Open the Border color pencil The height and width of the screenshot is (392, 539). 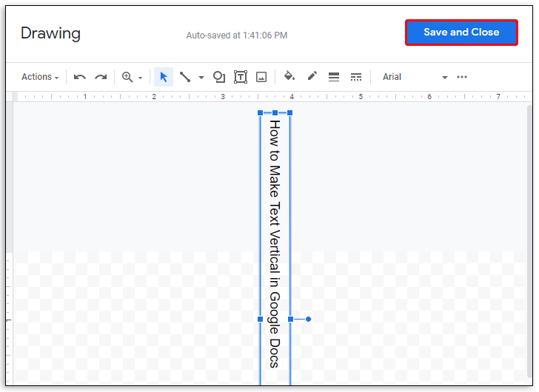[x=312, y=76]
